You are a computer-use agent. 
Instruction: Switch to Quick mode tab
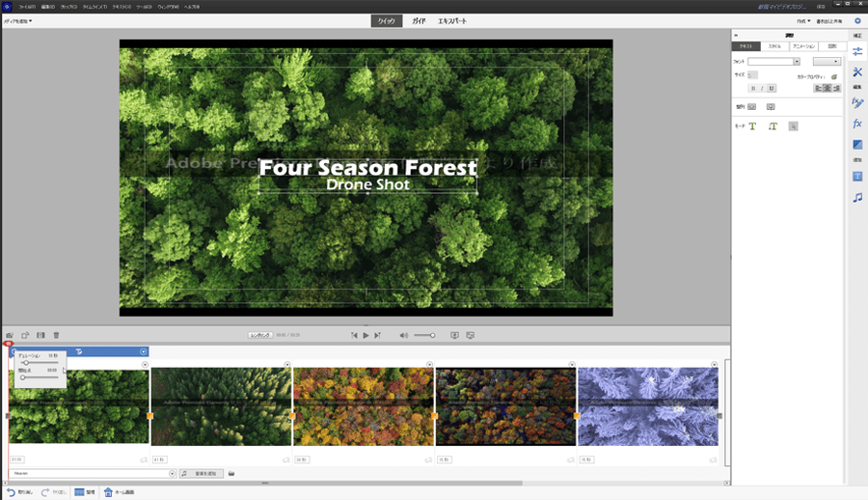(387, 21)
